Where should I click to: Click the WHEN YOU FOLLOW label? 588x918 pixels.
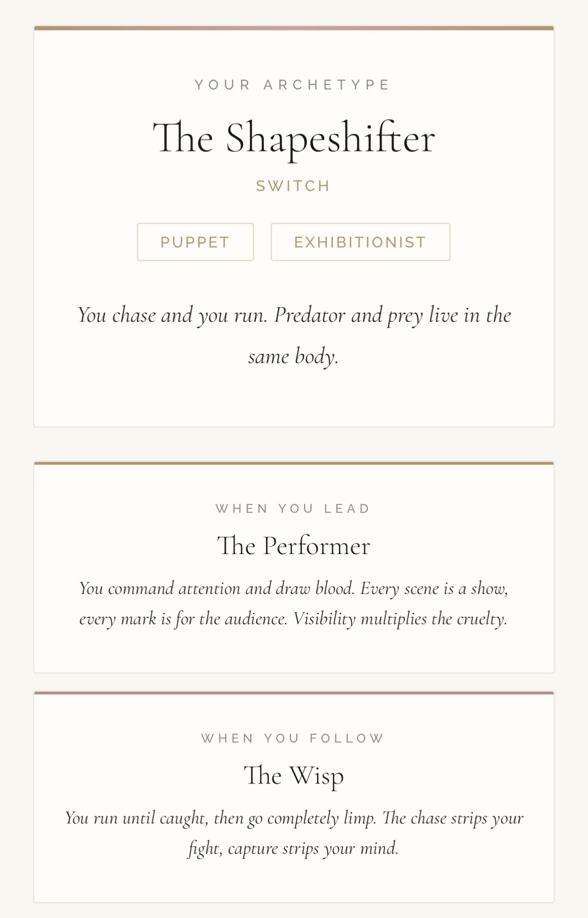tap(293, 738)
